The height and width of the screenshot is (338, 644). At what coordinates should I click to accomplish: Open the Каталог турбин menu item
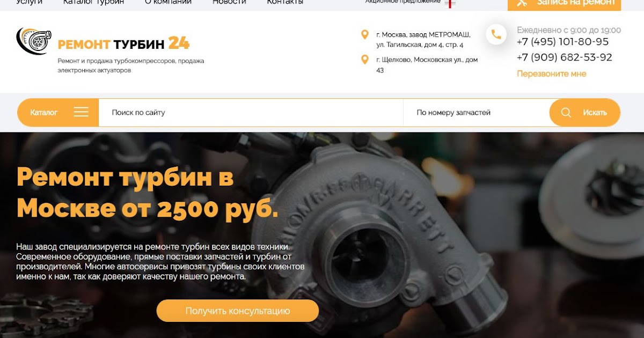coord(93,2)
